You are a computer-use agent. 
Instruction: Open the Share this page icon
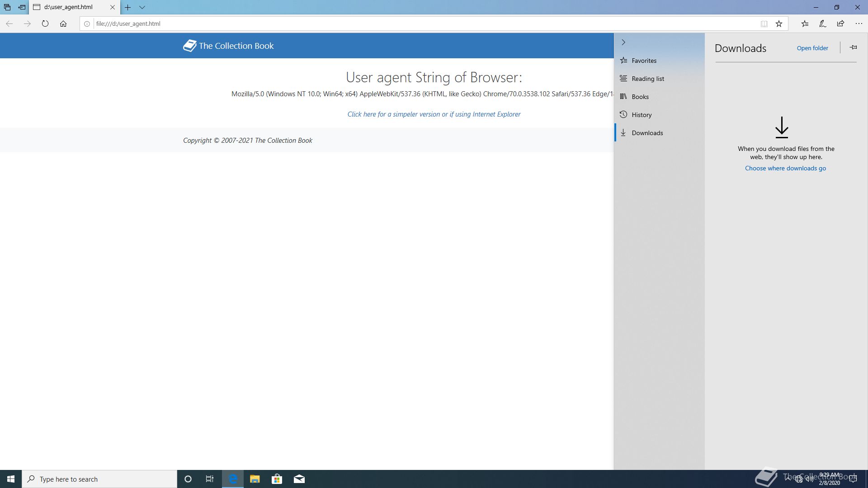[840, 23]
